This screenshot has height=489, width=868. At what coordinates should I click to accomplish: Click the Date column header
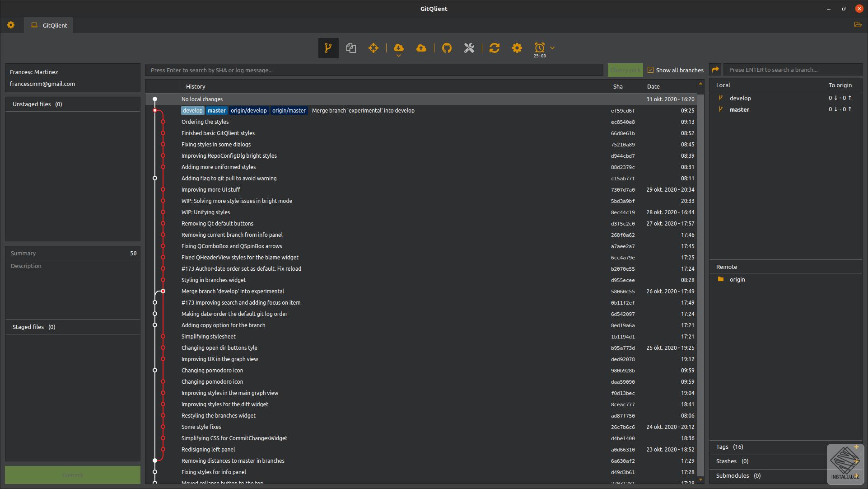(x=653, y=86)
